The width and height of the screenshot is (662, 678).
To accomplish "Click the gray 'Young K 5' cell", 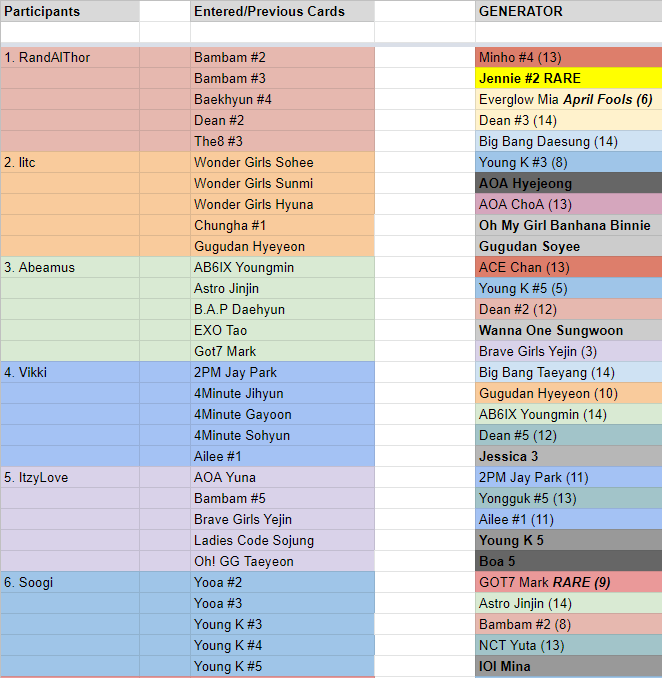I will pos(569,540).
